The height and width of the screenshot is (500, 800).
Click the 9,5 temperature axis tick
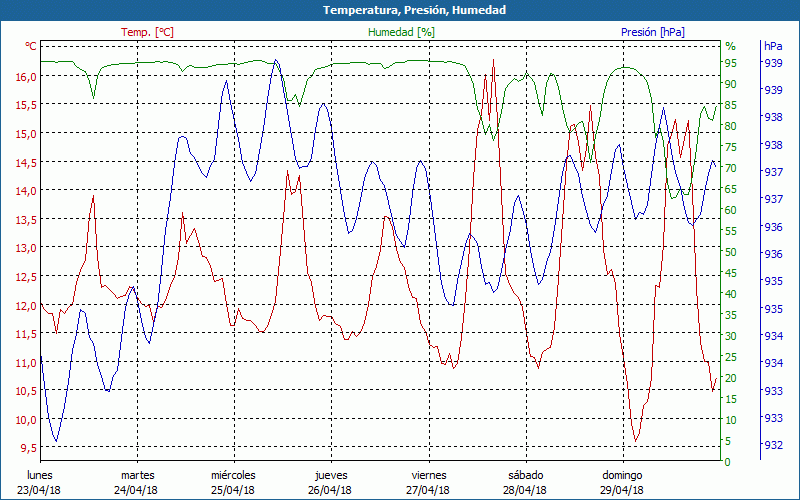click(x=28, y=448)
